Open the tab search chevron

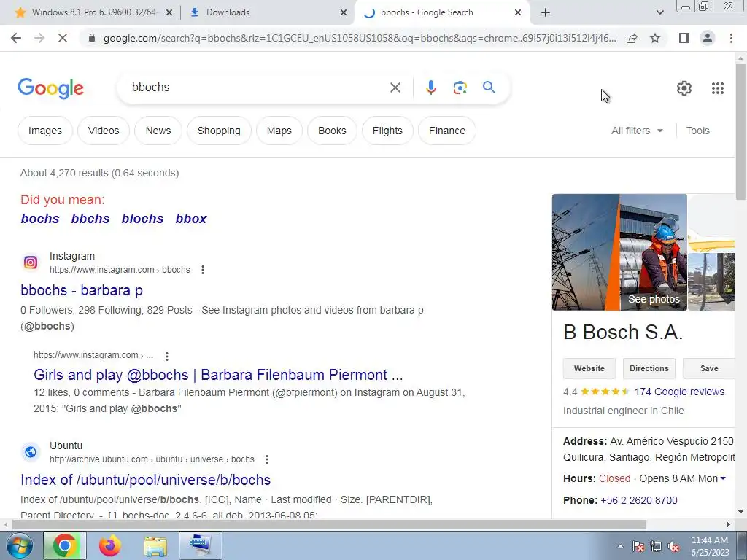659,12
